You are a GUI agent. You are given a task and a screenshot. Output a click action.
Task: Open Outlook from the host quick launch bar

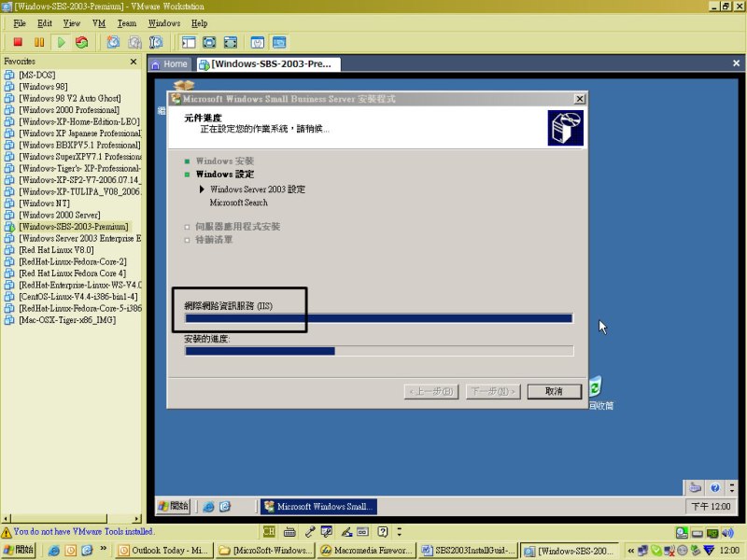[71, 551]
